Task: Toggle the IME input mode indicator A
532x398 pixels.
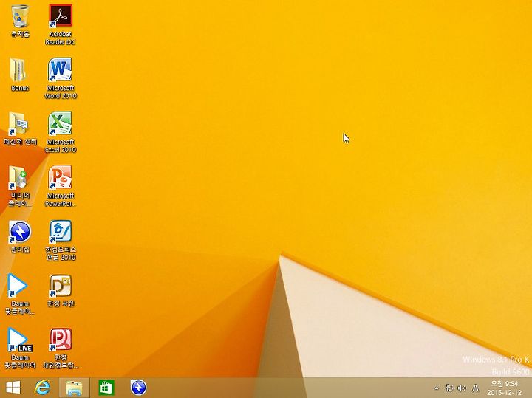Action: (476, 388)
